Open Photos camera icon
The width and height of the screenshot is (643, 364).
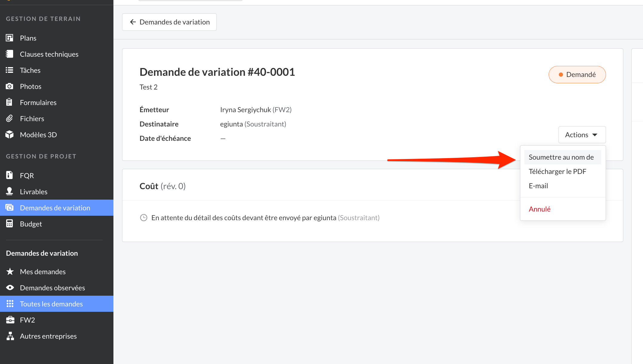pos(10,86)
